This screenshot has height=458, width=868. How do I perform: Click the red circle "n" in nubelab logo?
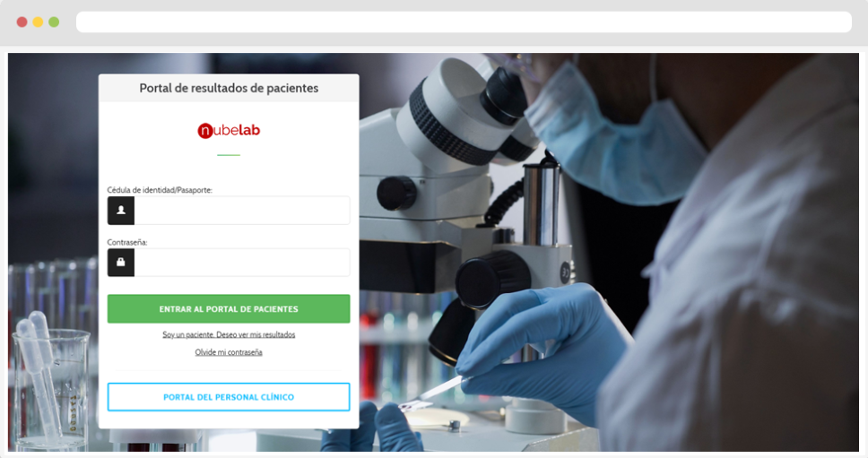205,131
